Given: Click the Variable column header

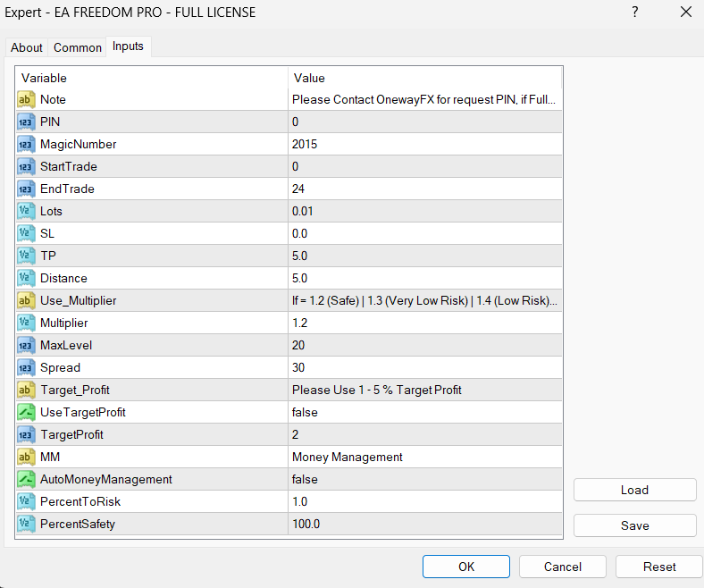Looking at the screenshot, I should (152, 78).
